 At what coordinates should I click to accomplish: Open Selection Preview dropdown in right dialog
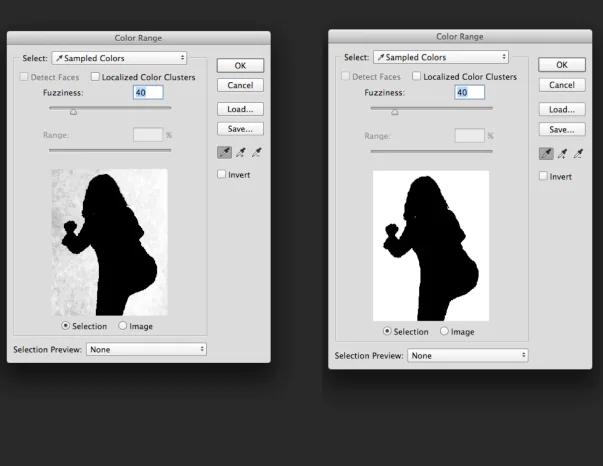tap(467, 355)
